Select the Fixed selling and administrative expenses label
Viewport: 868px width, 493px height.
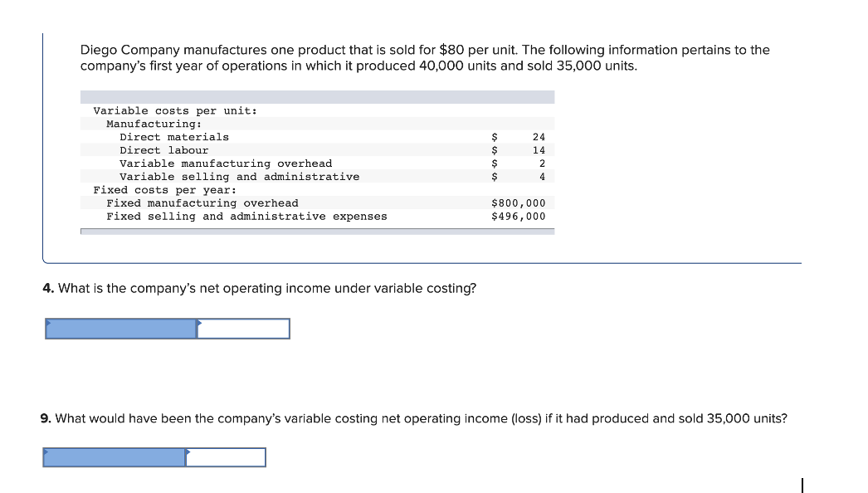[x=246, y=217]
